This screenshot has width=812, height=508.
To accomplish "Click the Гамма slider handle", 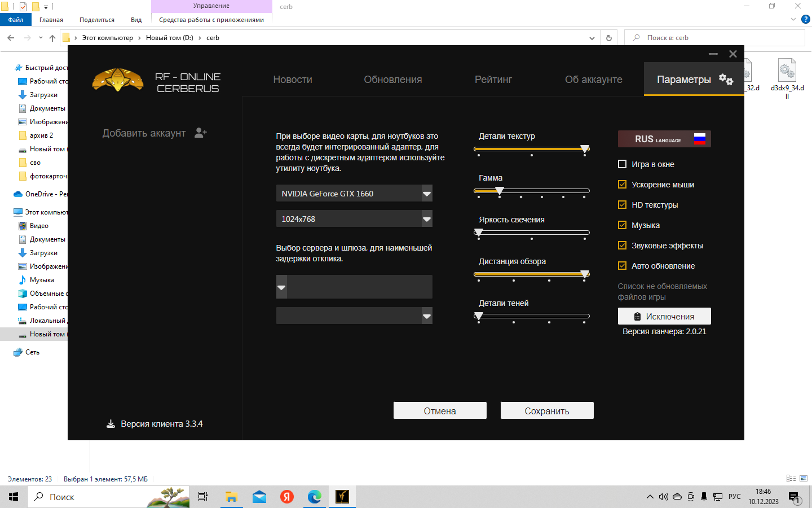I will pyautogui.click(x=500, y=191).
